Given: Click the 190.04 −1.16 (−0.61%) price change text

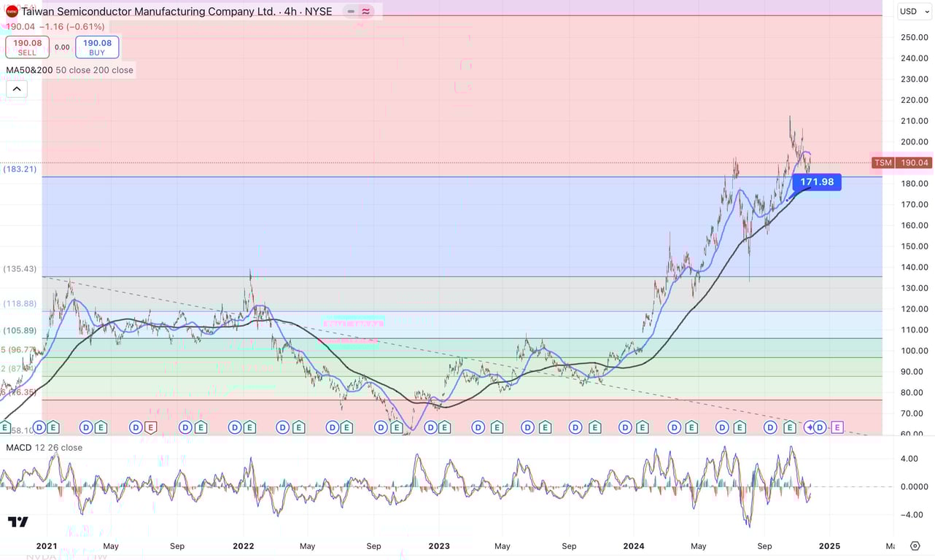Looking at the screenshot, I should click(x=55, y=27).
